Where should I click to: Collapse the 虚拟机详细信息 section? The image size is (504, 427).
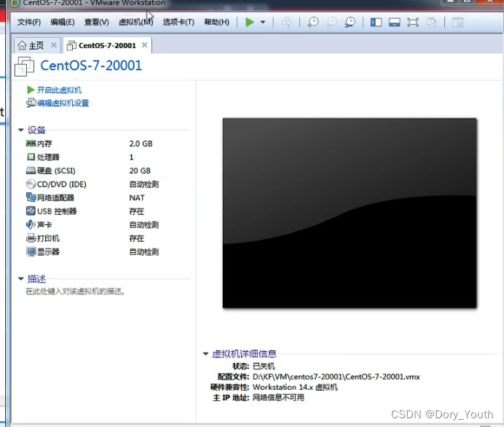tap(205, 353)
